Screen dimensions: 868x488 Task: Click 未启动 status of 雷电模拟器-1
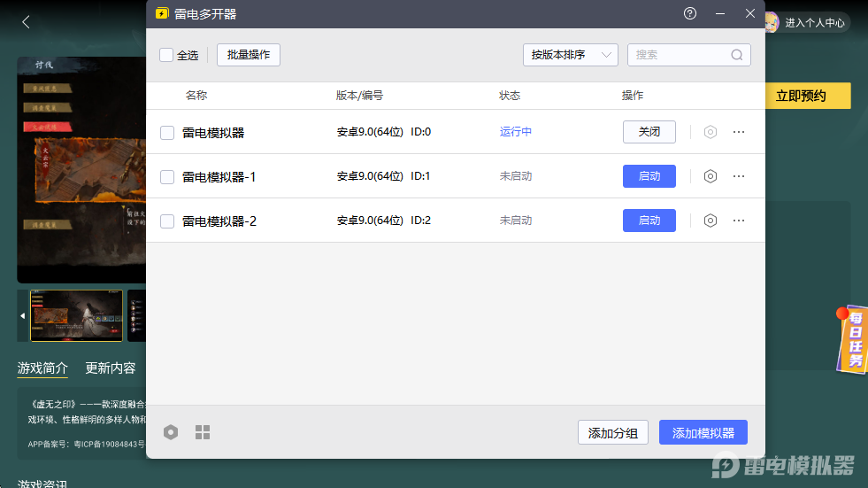tap(515, 176)
